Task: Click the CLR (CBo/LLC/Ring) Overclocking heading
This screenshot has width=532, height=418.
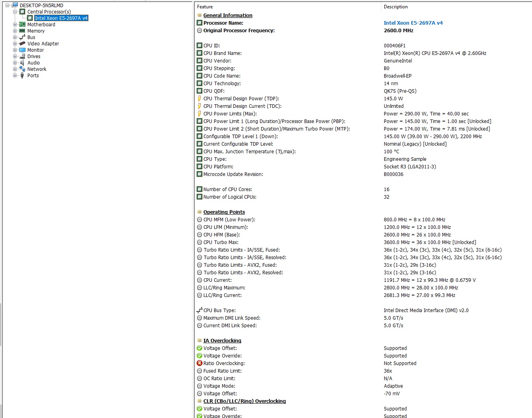Action: coord(244,401)
